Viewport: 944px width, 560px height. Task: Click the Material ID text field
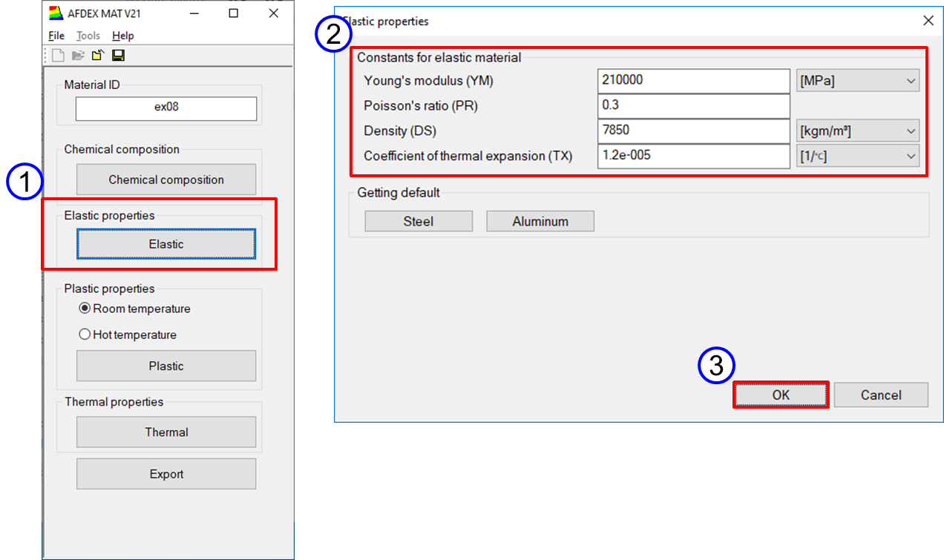[166, 108]
